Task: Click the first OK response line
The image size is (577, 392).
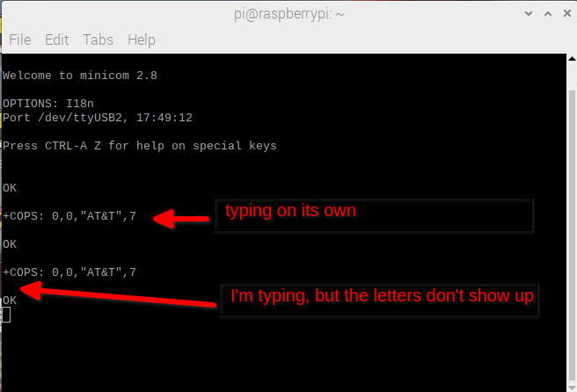Action: [x=10, y=188]
